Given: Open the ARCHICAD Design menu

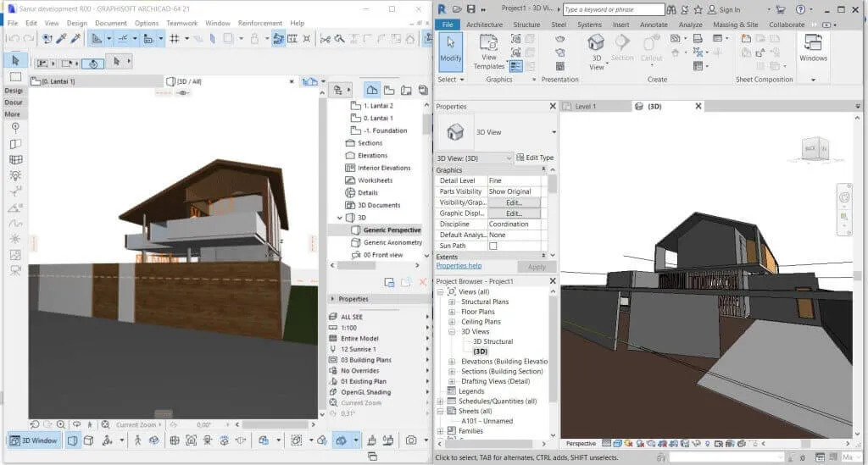Looking at the screenshot, I should pyautogui.click(x=77, y=23).
